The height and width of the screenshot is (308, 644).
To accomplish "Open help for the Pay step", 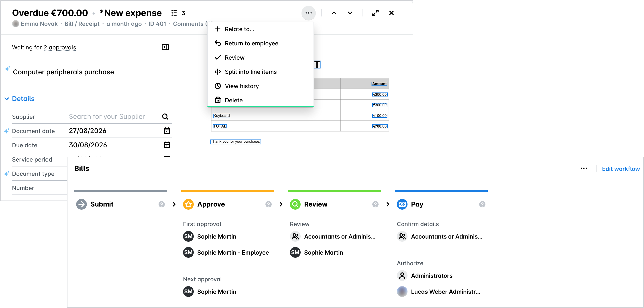I will (x=482, y=204).
